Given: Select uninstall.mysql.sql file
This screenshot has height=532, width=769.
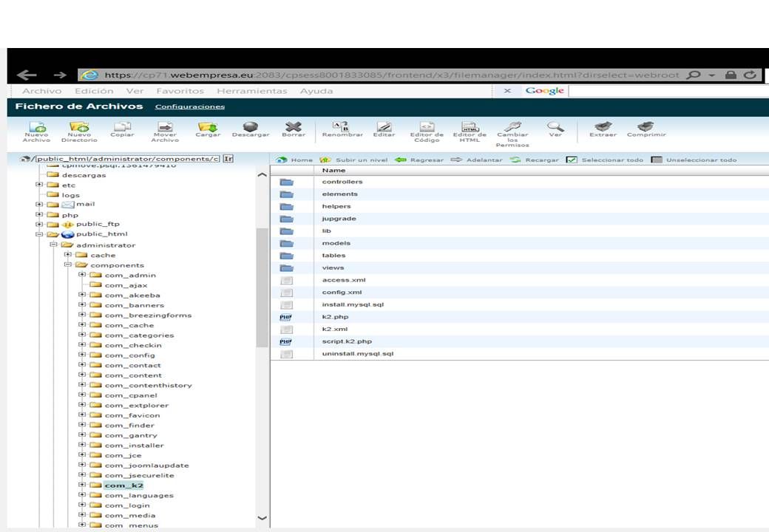Looking at the screenshot, I should coord(358,353).
